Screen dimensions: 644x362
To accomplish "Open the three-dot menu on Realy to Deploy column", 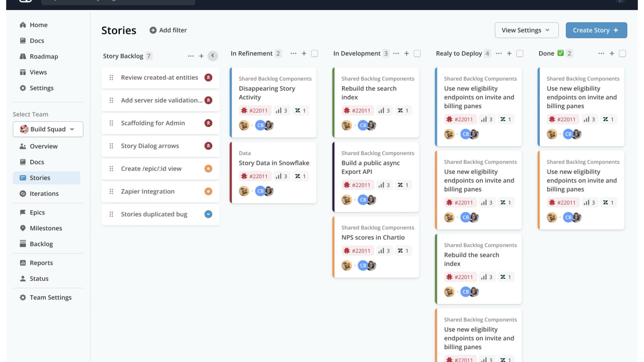I will [499, 53].
